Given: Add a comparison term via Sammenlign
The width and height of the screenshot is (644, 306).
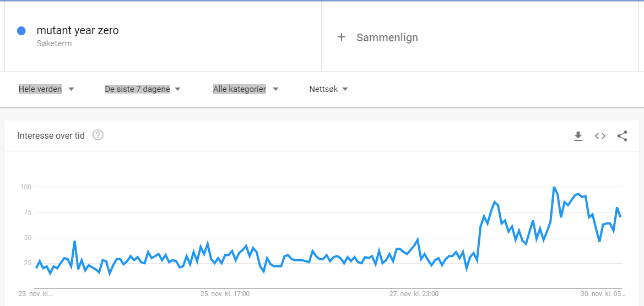Looking at the screenshot, I should 387,37.
